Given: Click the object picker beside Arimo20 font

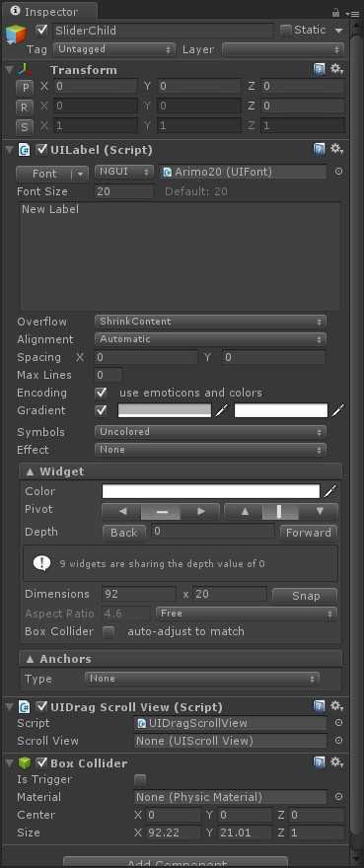Looking at the screenshot, I should [x=338, y=173].
